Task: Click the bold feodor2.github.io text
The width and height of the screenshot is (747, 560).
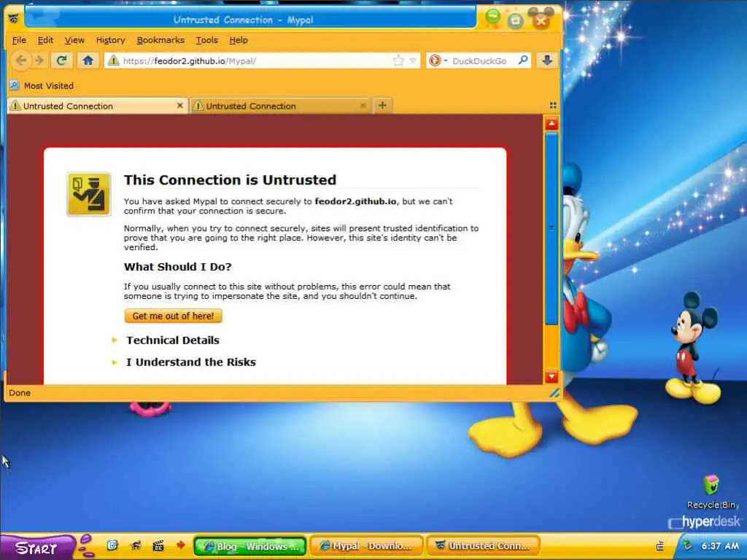Action: coord(355,201)
